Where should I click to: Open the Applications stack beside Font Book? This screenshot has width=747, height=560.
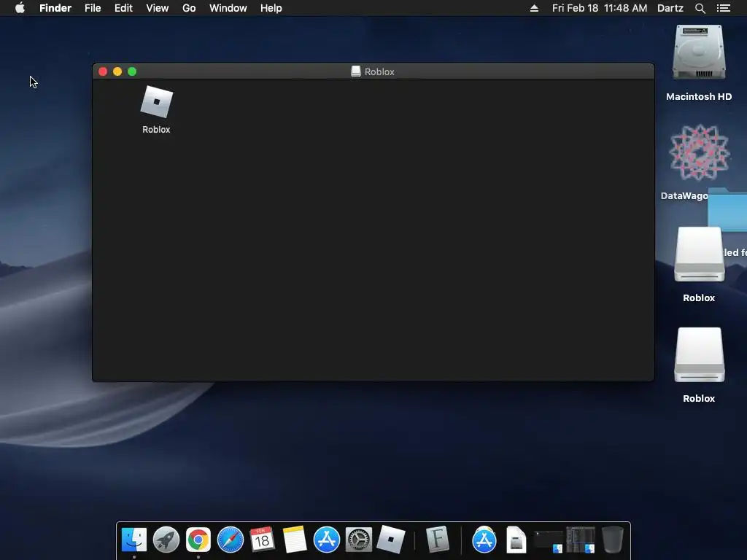point(484,540)
